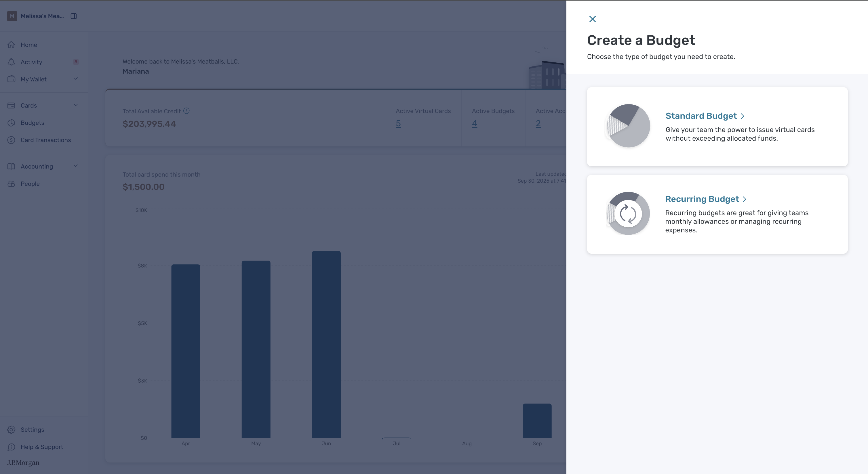
Task: Choose the Standard Budget link
Action: (x=701, y=116)
